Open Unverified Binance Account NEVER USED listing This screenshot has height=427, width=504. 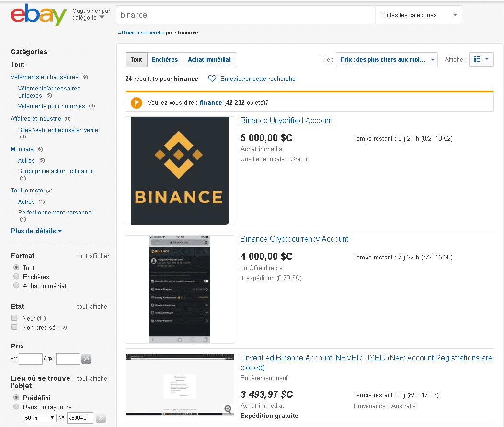pyautogui.click(x=367, y=362)
